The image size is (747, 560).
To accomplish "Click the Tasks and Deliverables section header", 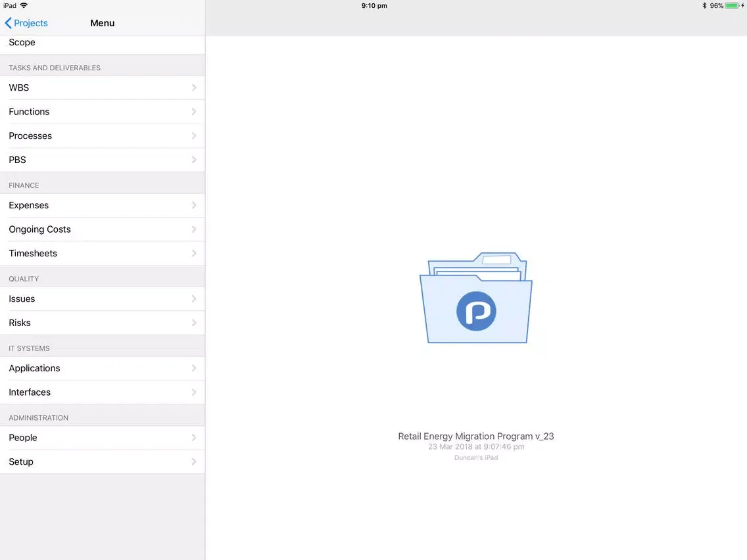I will point(55,68).
